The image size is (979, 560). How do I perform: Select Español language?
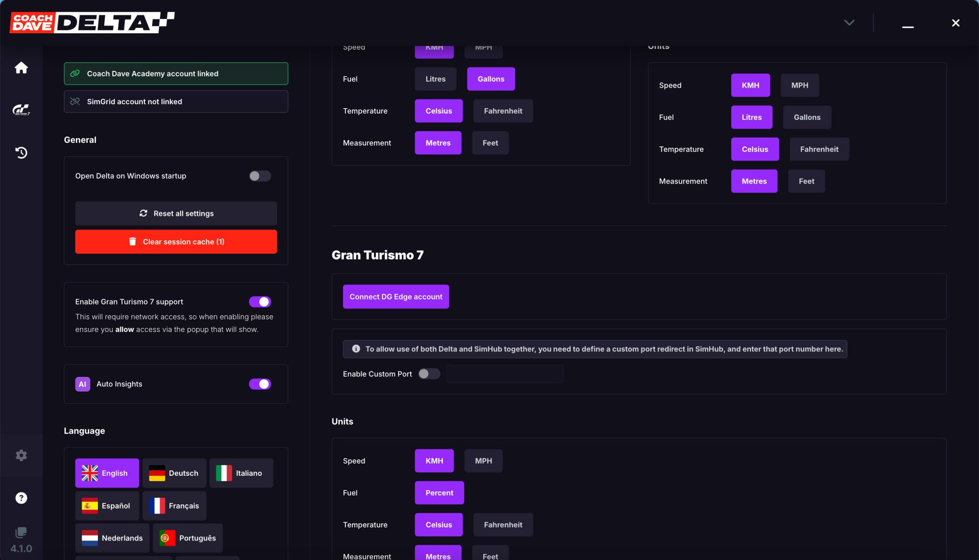click(107, 506)
